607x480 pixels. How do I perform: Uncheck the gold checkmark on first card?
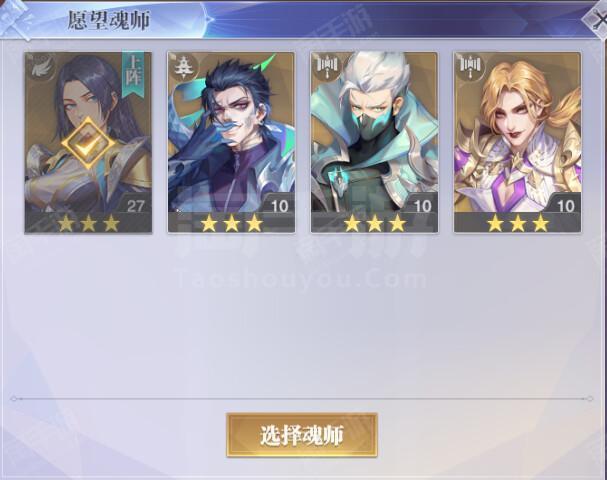click(x=88, y=142)
